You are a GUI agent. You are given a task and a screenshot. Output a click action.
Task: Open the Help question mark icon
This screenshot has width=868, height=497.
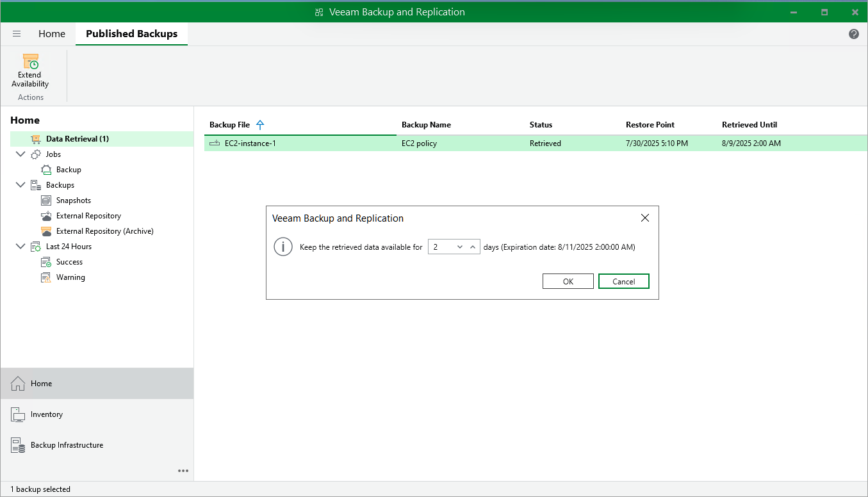pos(854,34)
